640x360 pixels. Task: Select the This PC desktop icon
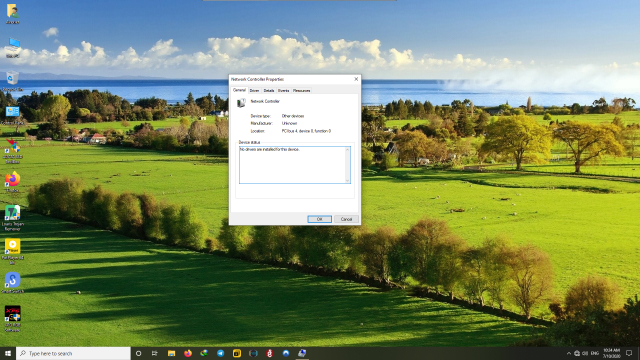click(x=13, y=47)
